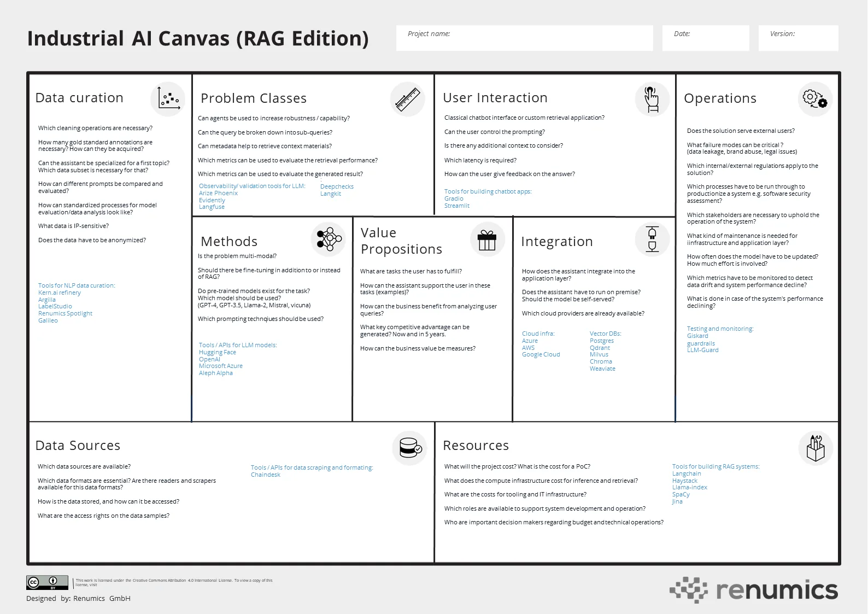Click the Problem Classes ruler icon
The height and width of the screenshot is (614, 868).
pyautogui.click(x=408, y=100)
